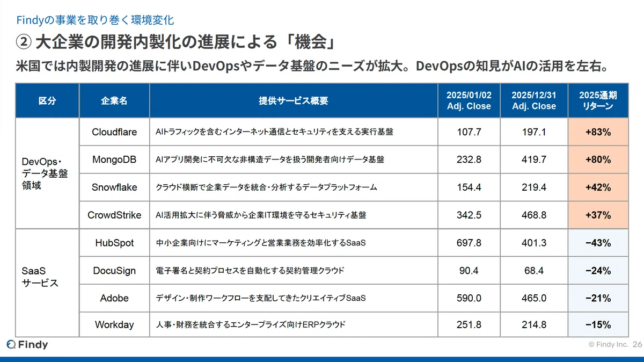Screen dimensions: 644x362
Task: Click the 2025/12/31 Adj. Close header
Action: [x=534, y=100]
